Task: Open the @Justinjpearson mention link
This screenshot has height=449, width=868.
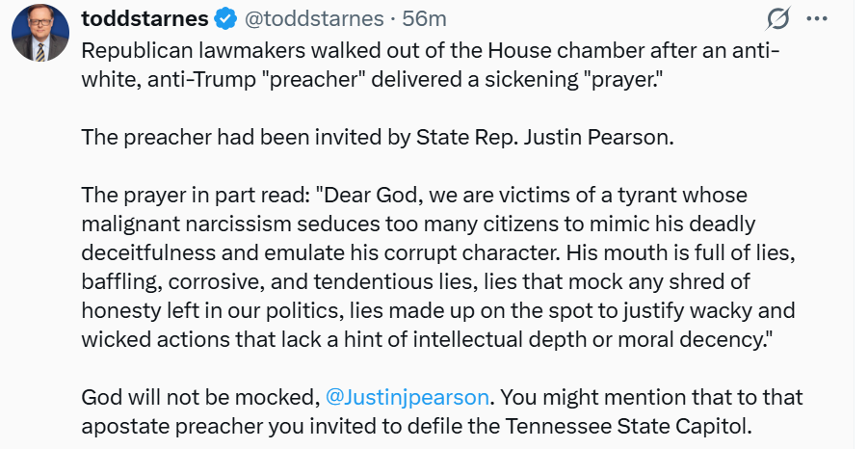Action: tap(408, 397)
